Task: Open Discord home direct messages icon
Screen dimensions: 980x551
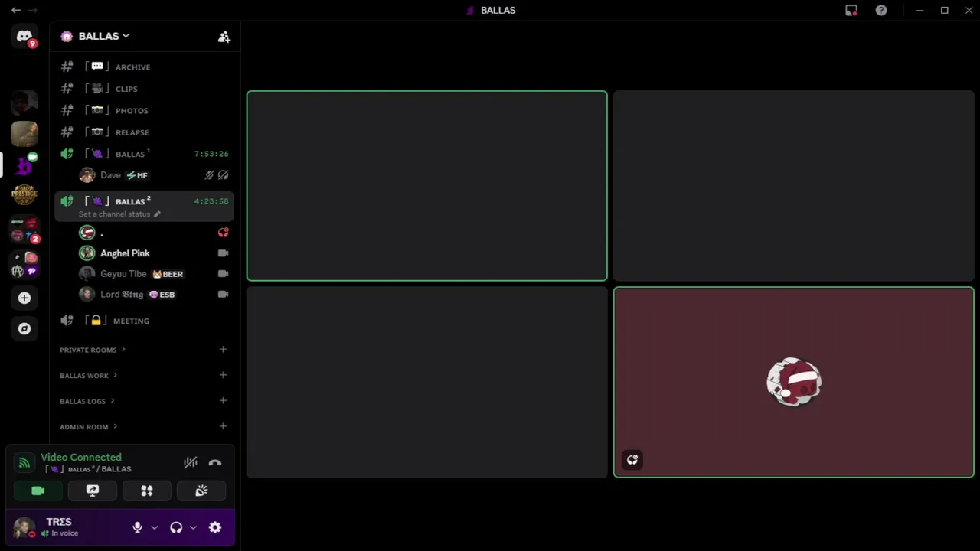Action: 24,37
